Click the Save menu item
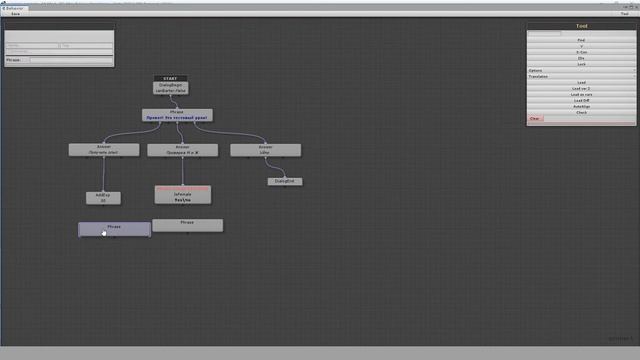The width and height of the screenshot is (640, 360). click(x=16, y=13)
